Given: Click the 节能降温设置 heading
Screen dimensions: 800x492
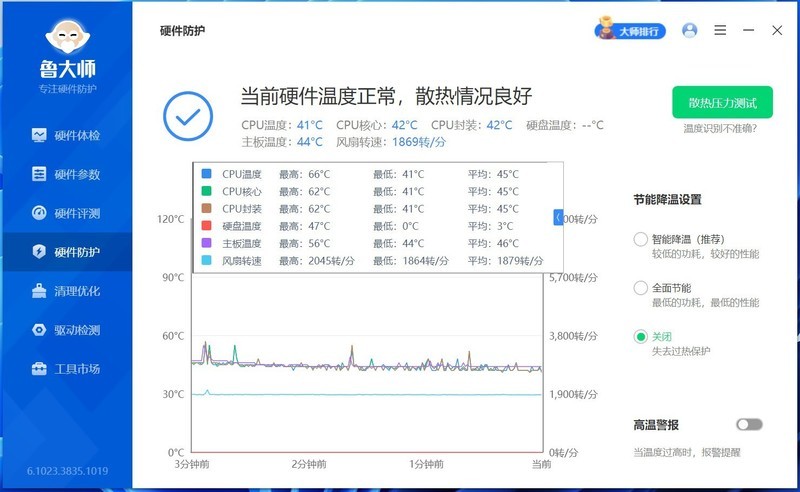Looking at the screenshot, I should point(667,200).
